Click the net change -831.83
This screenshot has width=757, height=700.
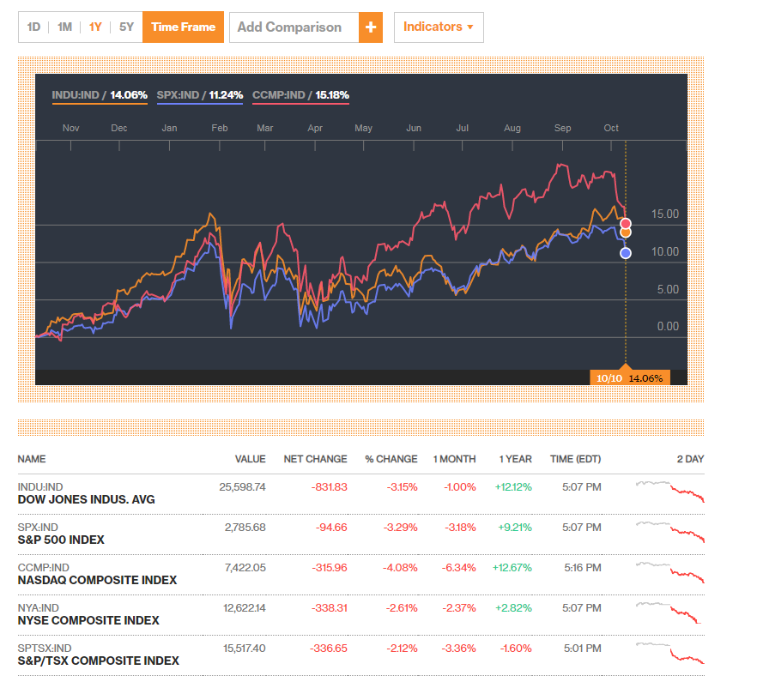[330, 486]
